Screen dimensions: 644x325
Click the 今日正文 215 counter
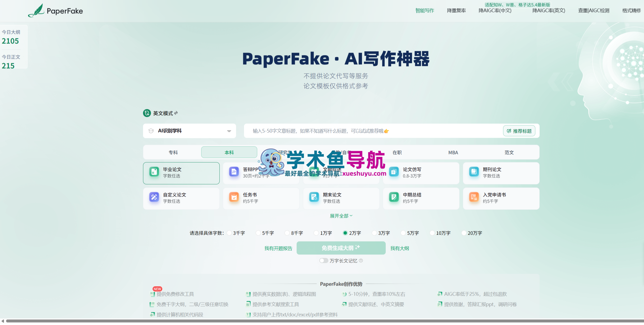11,62
